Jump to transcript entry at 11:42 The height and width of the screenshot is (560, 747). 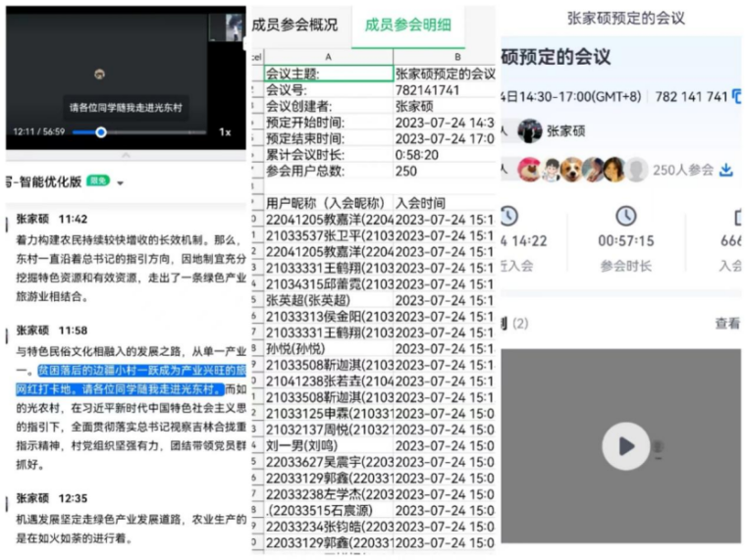73,219
